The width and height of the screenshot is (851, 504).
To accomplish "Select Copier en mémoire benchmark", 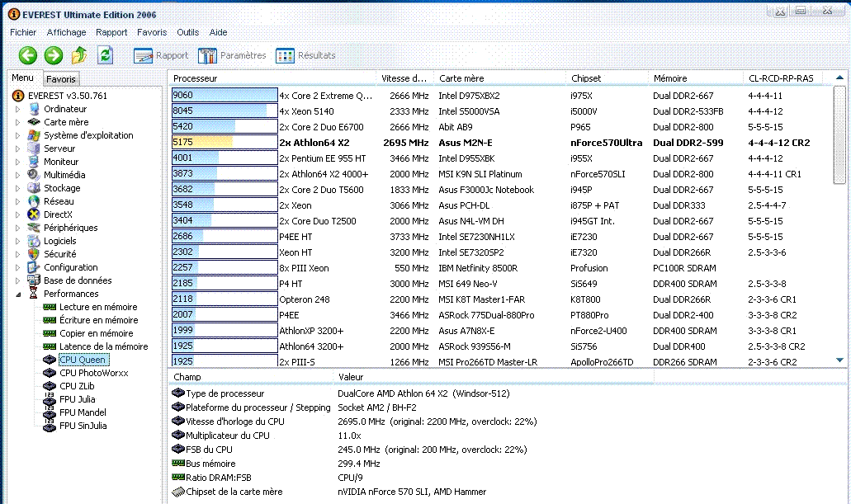I will [x=96, y=333].
